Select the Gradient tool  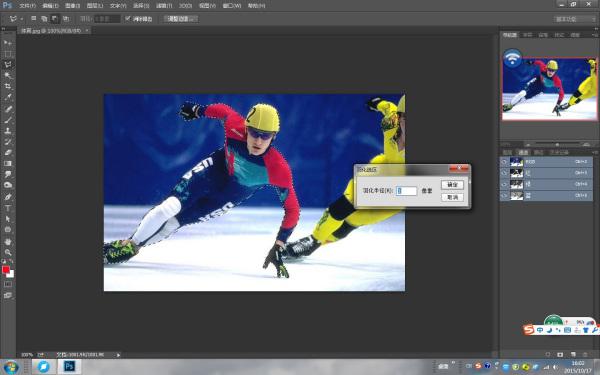coord(8,163)
